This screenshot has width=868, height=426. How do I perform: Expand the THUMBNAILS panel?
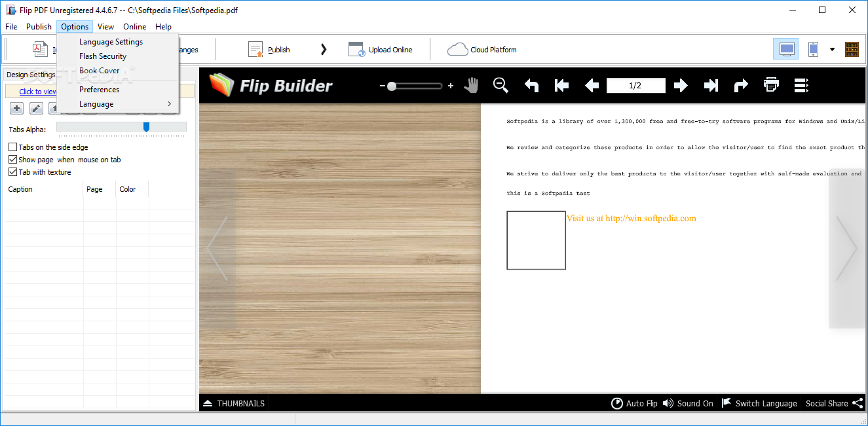[234, 403]
